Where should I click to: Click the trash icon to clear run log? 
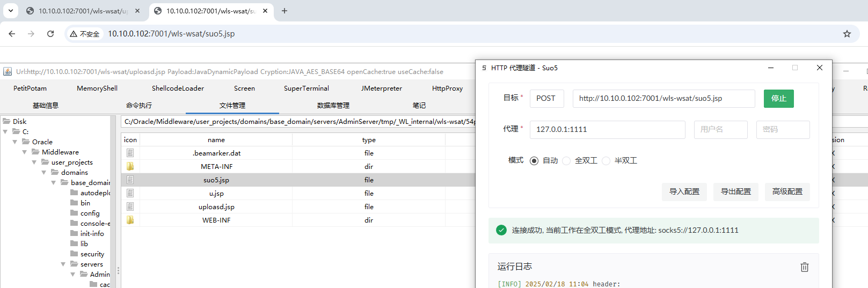coord(804,267)
